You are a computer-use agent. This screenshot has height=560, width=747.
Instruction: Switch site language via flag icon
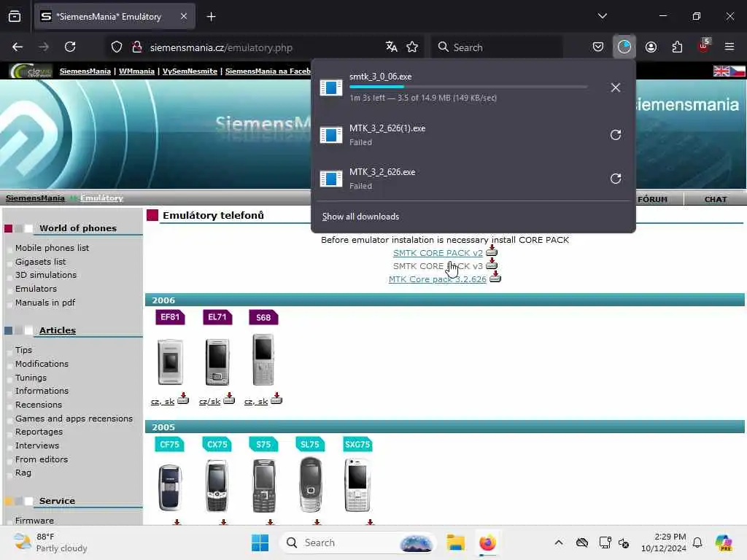click(x=729, y=71)
